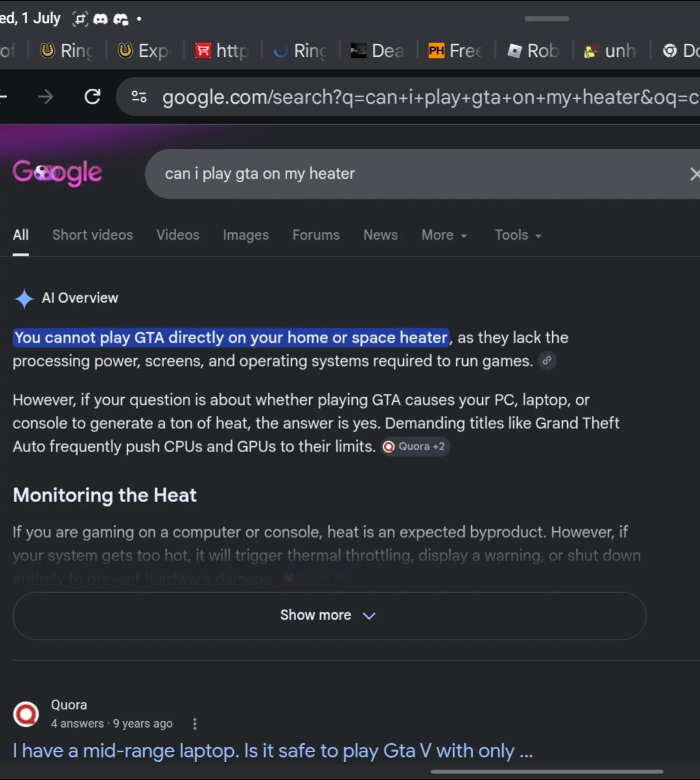Open the Tools dropdown

pos(518,235)
